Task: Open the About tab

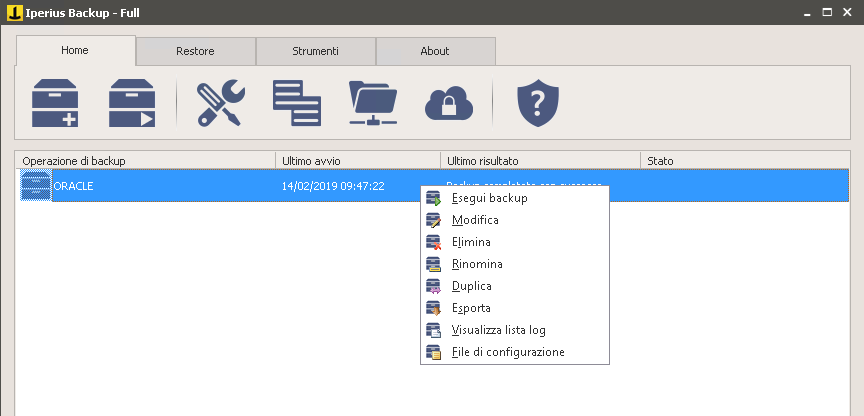Action: click(x=435, y=51)
